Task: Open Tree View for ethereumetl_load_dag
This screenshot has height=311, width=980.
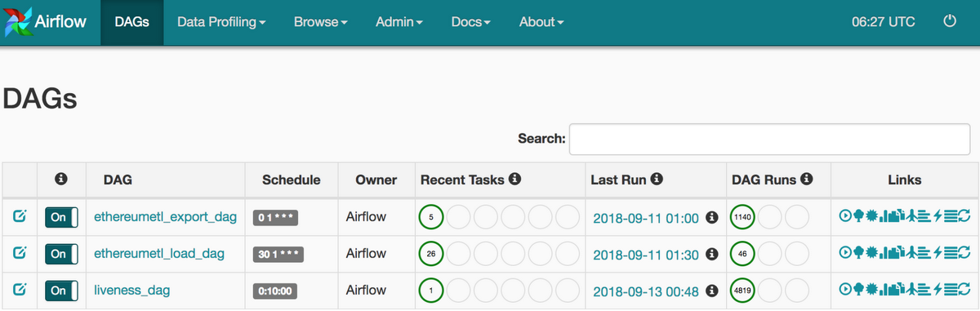Action: pos(858,253)
